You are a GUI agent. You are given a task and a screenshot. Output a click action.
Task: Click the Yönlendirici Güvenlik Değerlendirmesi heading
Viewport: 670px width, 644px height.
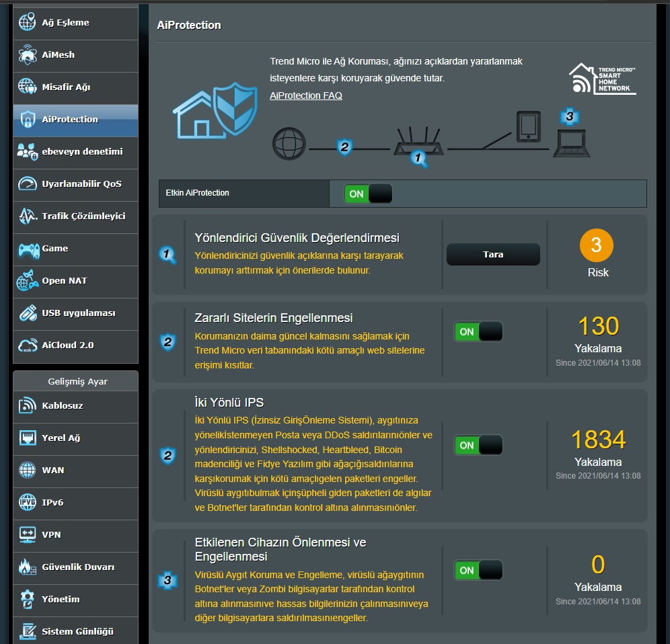pyautogui.click(x=297, y=238)
